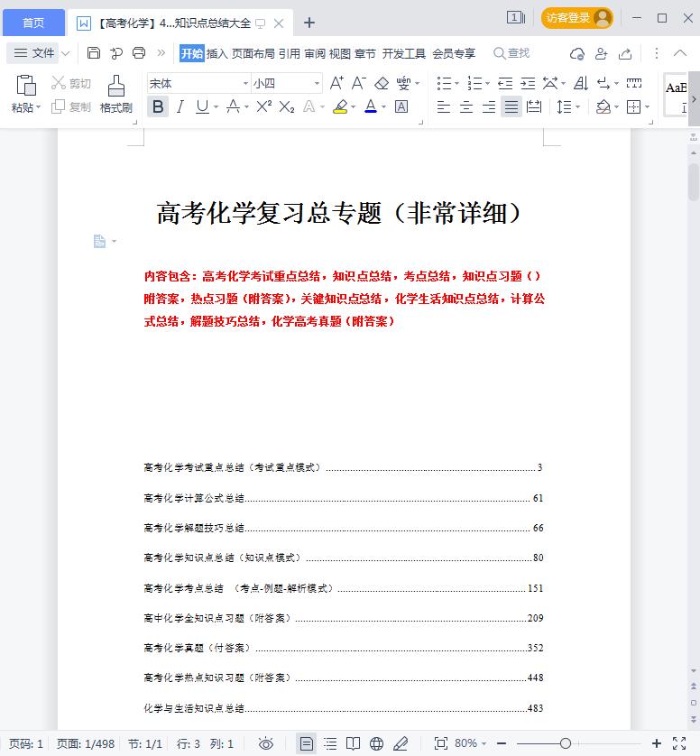Image resolution: width=700 pixels, height=756 pixels.
Task: Expand the 文件 menu arrow
Action: pyautogui.click(x=66, y=53)
